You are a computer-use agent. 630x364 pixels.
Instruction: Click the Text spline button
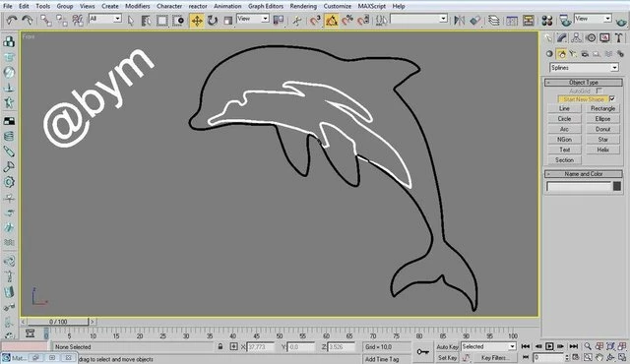(x=564, y=150)
